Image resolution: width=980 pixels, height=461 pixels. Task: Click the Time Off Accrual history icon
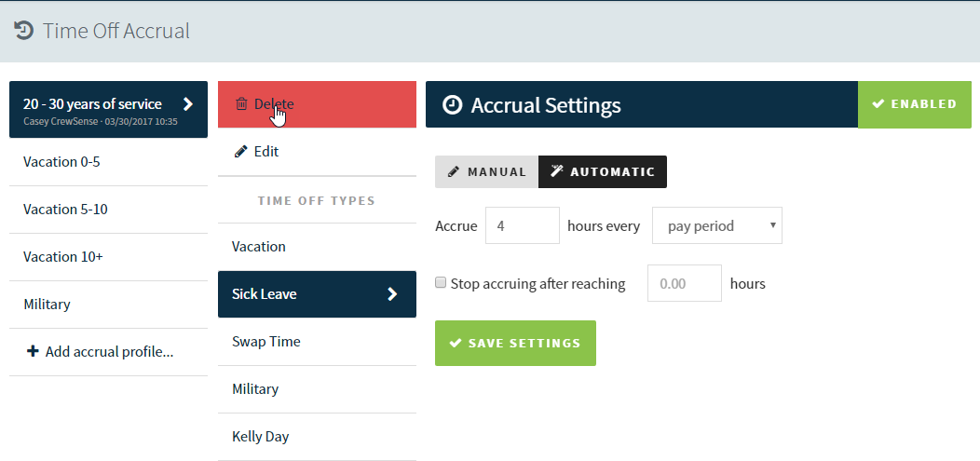[23, 31]
